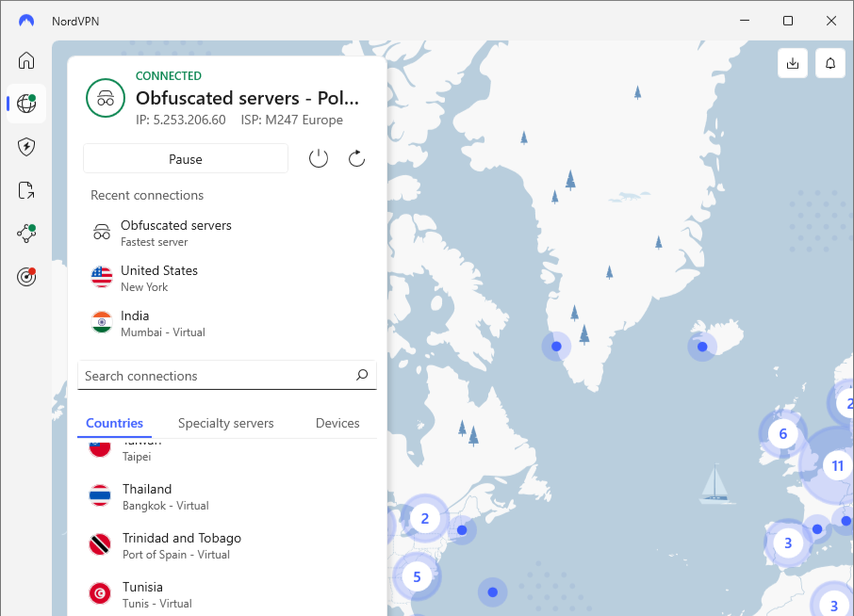
Task: Click the ISP: M247 Europe text
Action: coord(292,120)
